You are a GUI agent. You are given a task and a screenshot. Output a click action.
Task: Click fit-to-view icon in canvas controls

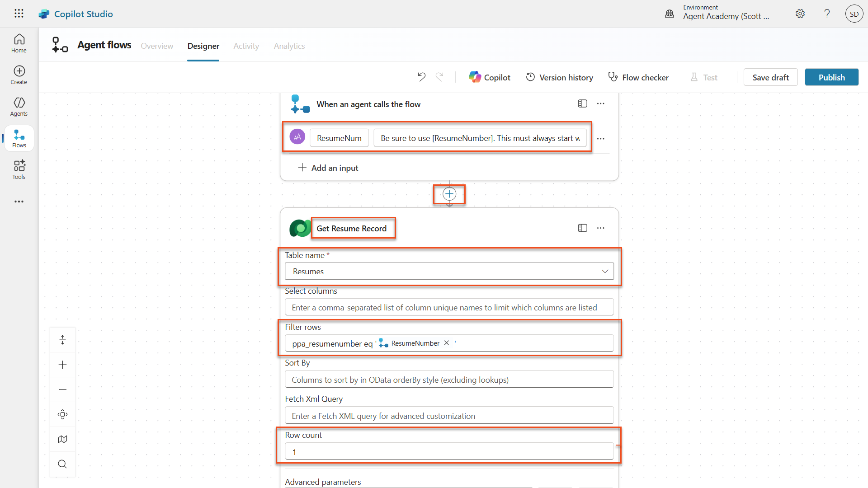[62, 414]
